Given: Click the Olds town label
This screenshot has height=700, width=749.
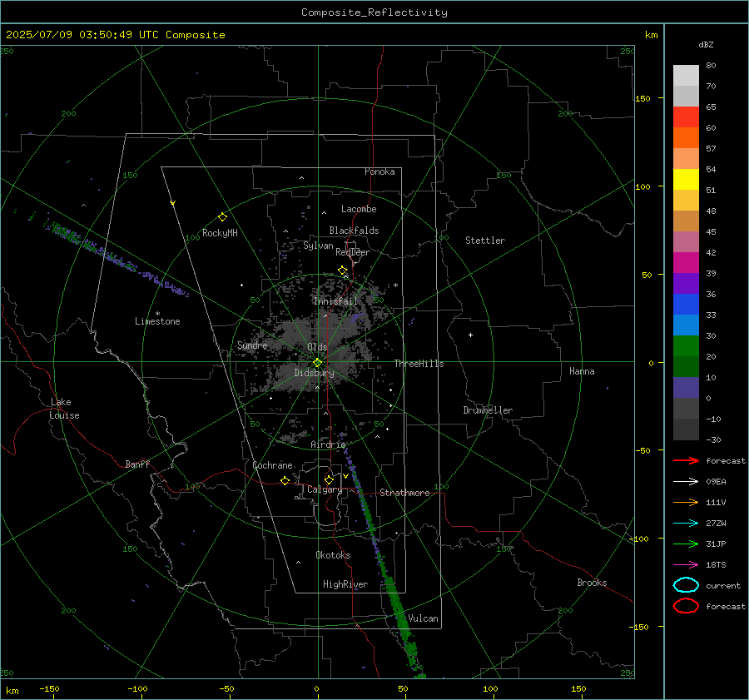Looking at the screenshot, I should (x=317, y=347).
